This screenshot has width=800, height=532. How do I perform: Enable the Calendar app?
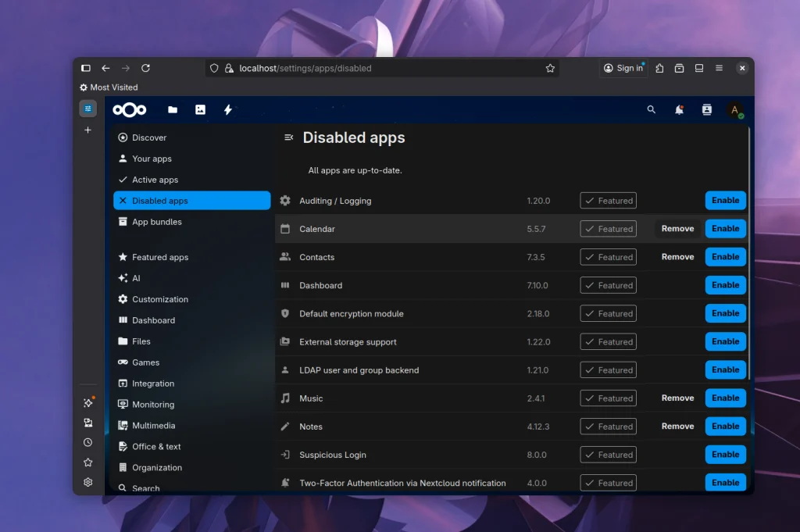click(725, 229)
